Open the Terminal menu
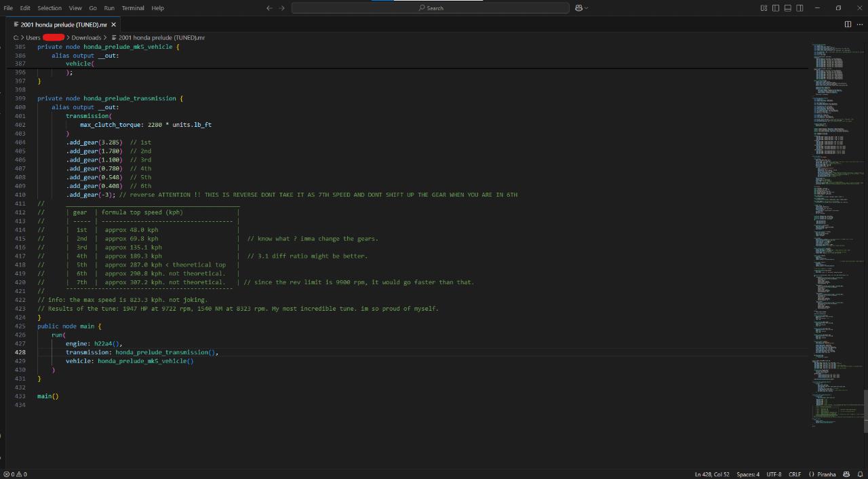Viewport: 868px width, 479px height. pyautogui.click(x=133, y=8)
